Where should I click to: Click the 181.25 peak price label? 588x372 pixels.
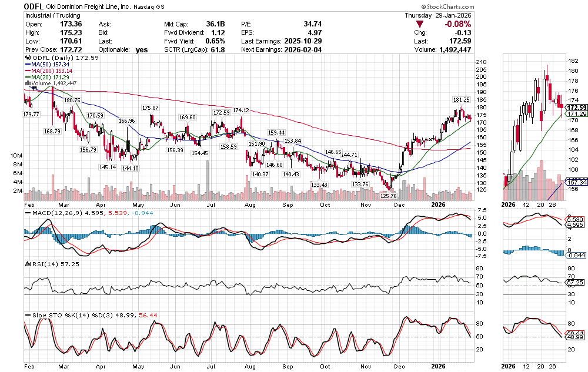point(460,100)
